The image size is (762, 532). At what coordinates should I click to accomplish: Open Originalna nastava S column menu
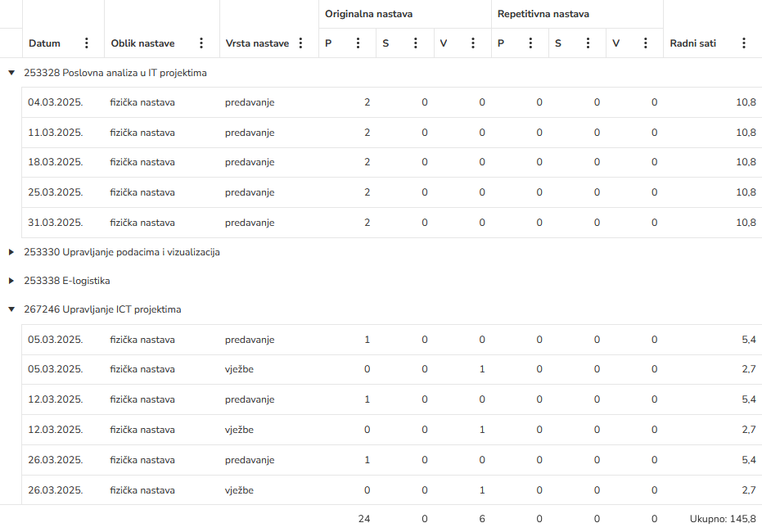click(x=415, y=43)
